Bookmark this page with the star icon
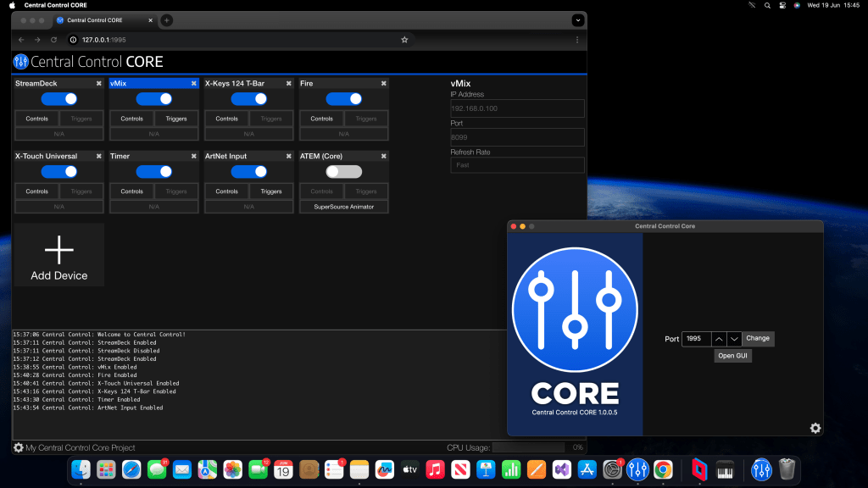The image size is (868, 488). pos(404,40)
